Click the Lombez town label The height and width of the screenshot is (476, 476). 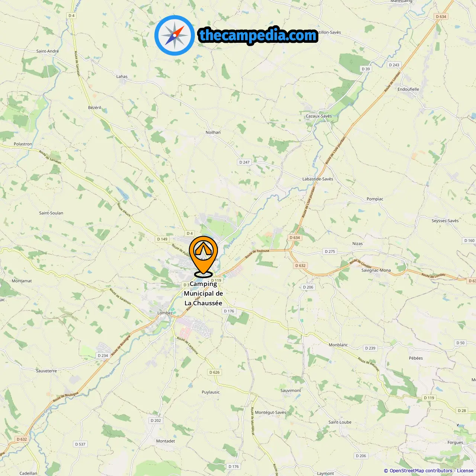(x=165, y=313)
